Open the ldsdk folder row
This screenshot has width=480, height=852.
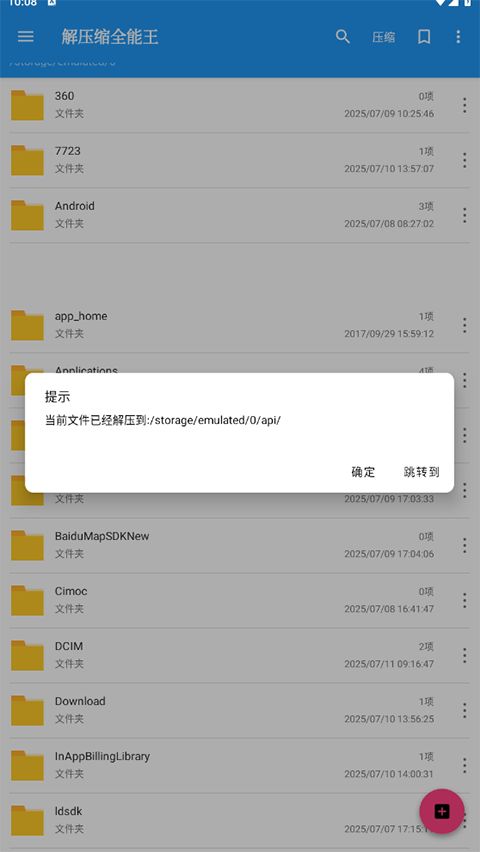tap(240, 820)
